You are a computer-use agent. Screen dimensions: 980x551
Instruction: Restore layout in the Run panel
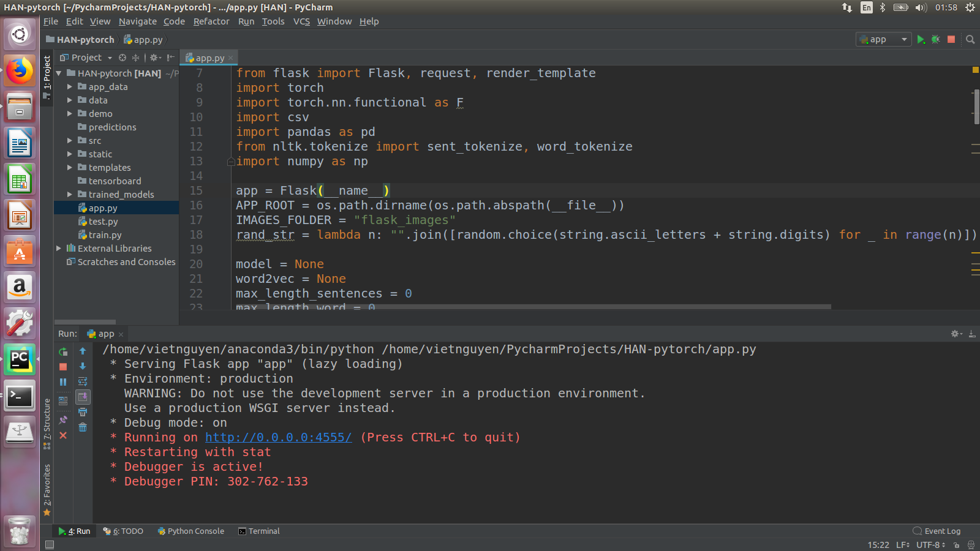pos(63,401)
